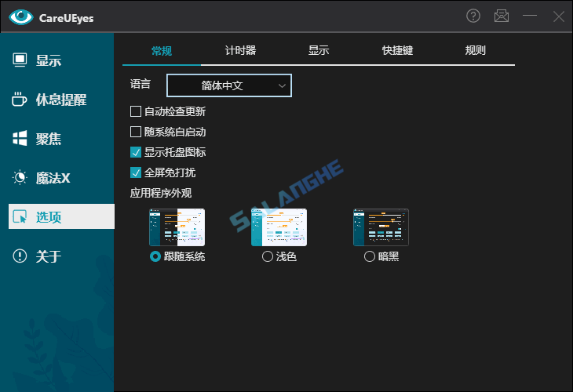Click the sun-moon icon beside 魔法X

pyautogui.click(x=20, y=178)
